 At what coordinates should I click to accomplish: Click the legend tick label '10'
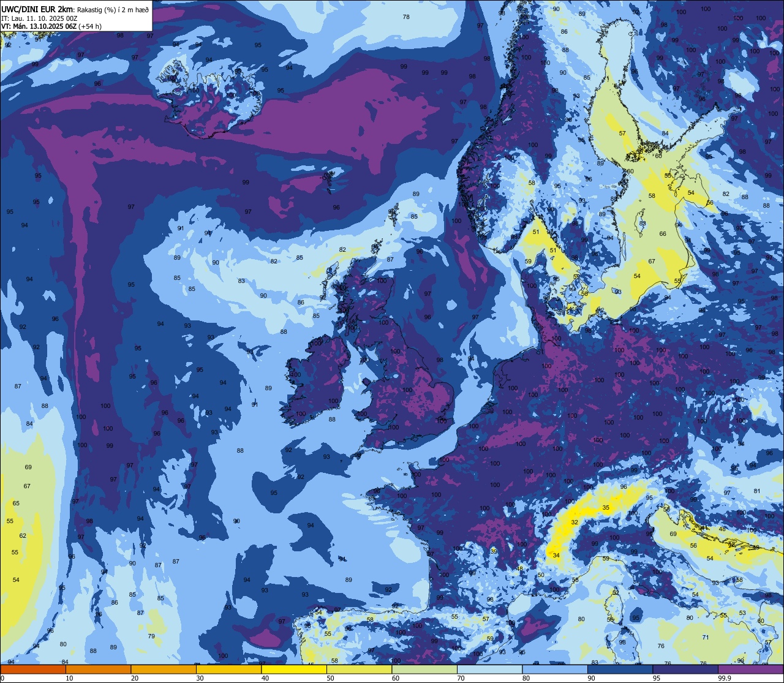(x=69, y=678)
